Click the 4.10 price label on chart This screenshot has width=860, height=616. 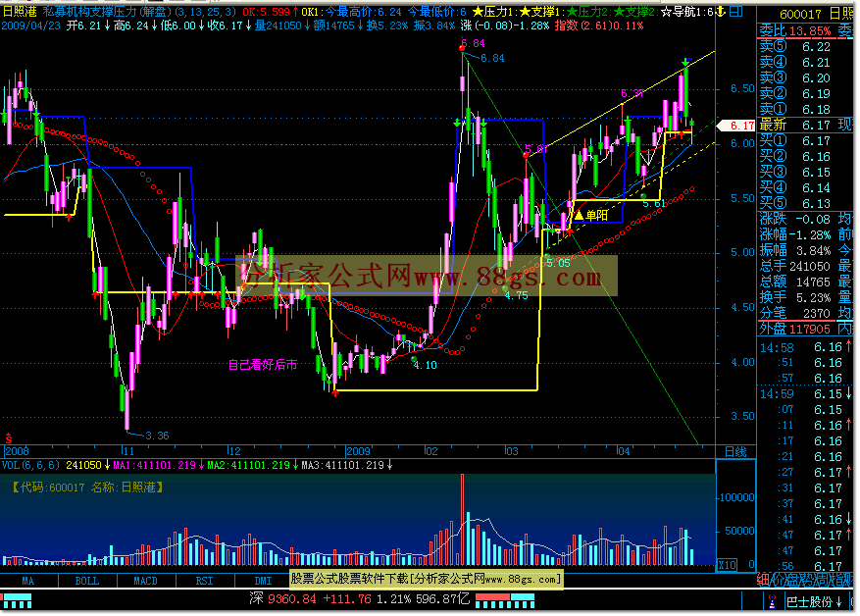[425, 365]
